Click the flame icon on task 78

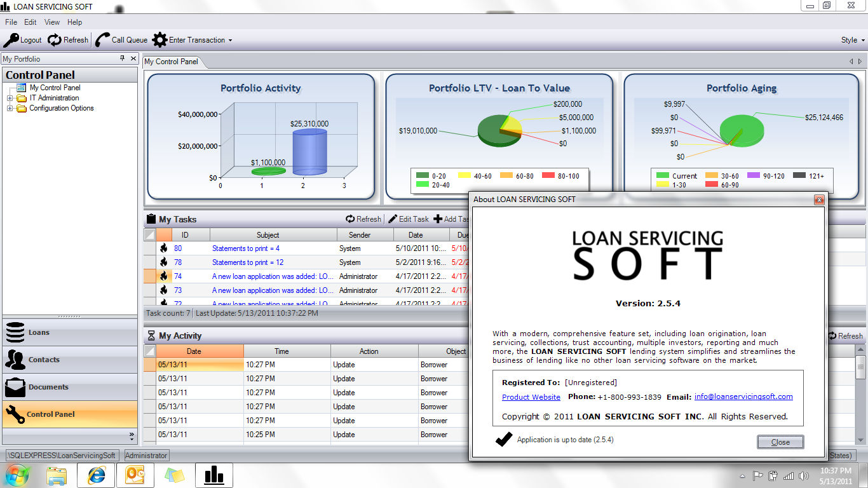click(x=164, y=262)
